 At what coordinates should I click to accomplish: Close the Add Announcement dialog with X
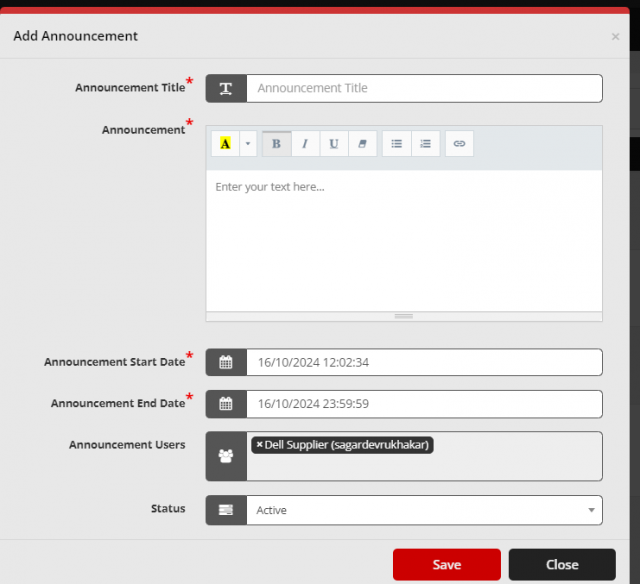point(615,37)
